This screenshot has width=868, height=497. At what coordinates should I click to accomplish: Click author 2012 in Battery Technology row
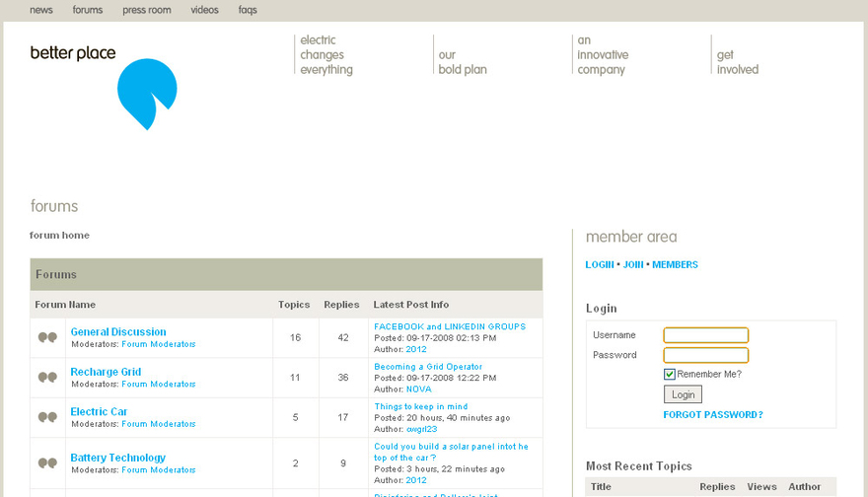click(x=415, y=480)
